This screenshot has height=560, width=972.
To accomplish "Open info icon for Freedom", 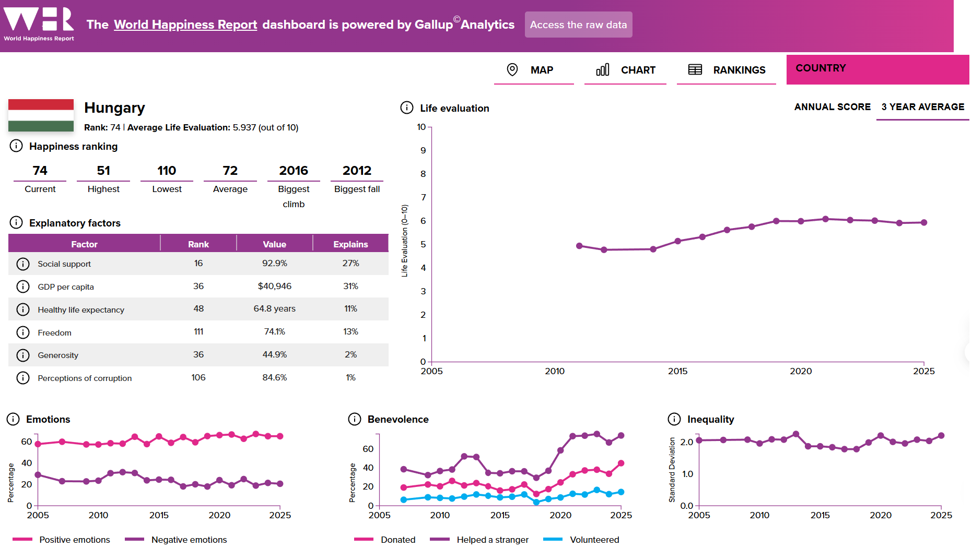I will (23, 332).
